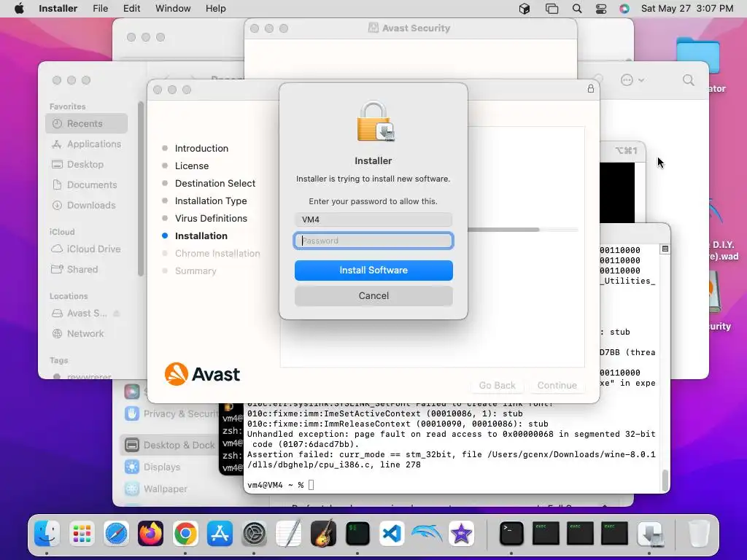
Task: Open the Apple menu
Action: point(19,9)
